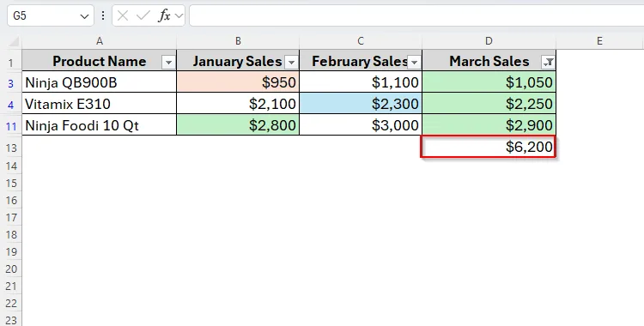Click the Name Box showing G5
Image resolution: width=644 pixels, height=326 pixels.
[50, 16]
